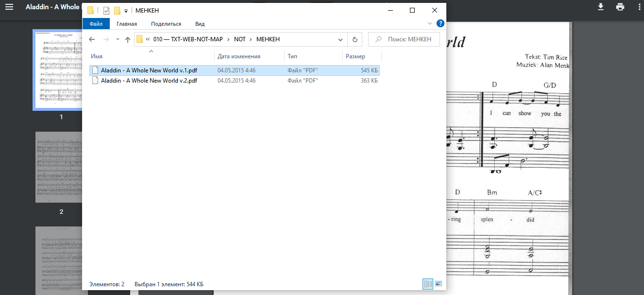Click page 2 thumbnail in PDF viewer
The width and height of the screenshot is (644, 295).
pyautogui.click(x=58, y=167)
